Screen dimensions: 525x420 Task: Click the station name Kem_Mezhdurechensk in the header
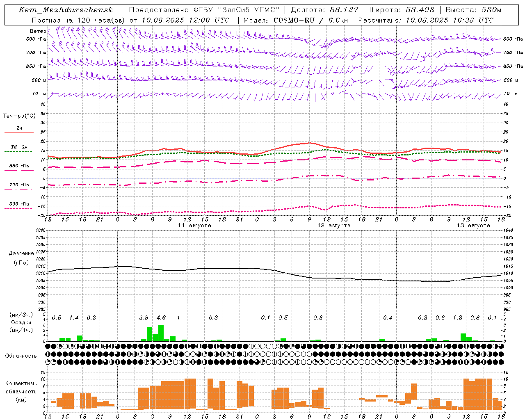point(66,10)
